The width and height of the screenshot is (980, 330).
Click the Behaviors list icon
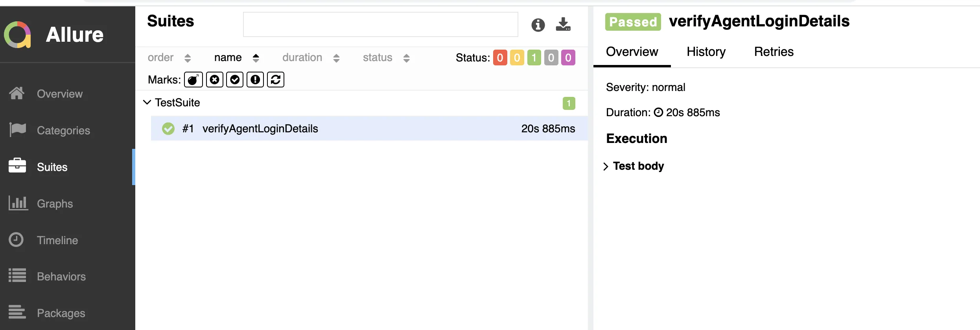pos(17,276)
